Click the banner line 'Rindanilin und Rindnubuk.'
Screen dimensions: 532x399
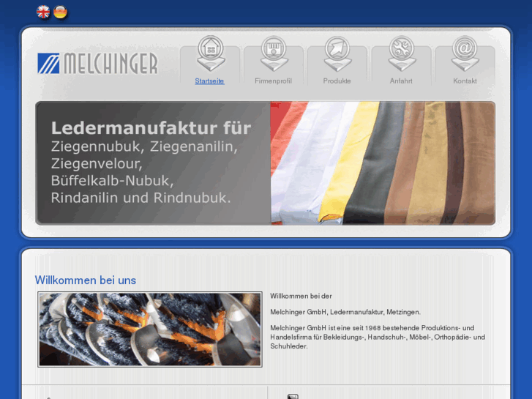pos(141,198)
